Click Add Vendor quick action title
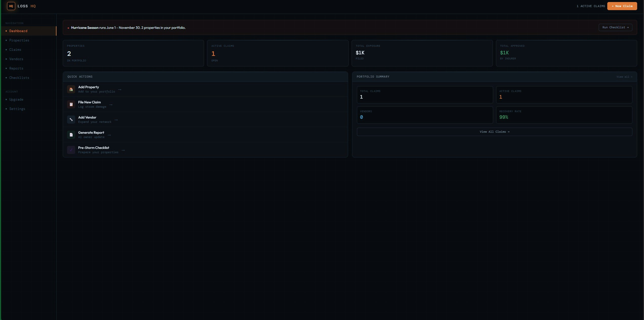This screenshot has height=320, width=644. 87,117
